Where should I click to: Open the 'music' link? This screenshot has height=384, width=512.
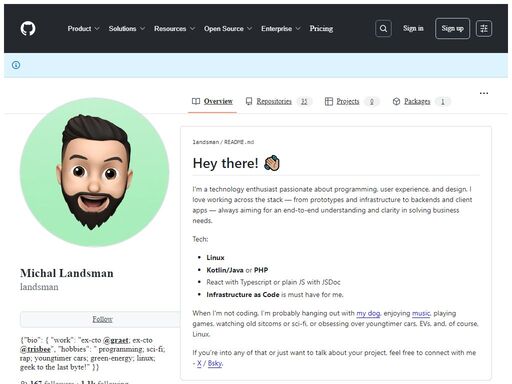(x=421, y=313)
